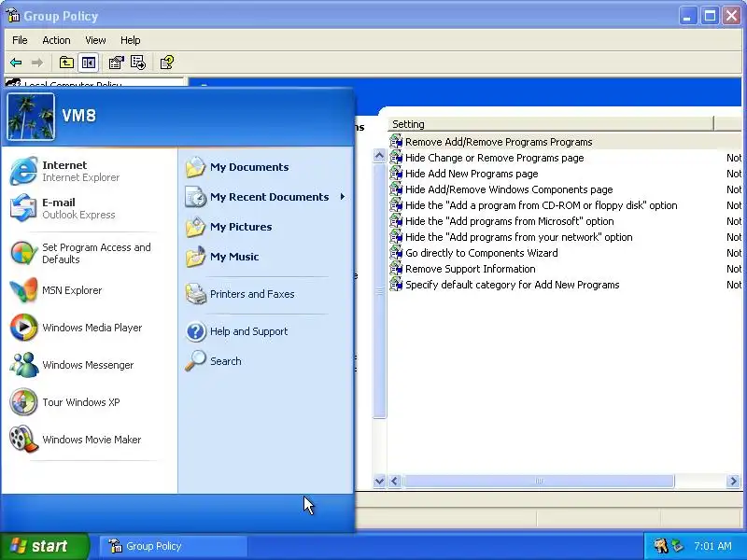The height and width of the screenshot is (560, 747).
Task: Launch Windows Movie Maker
Action: [88, 440]
